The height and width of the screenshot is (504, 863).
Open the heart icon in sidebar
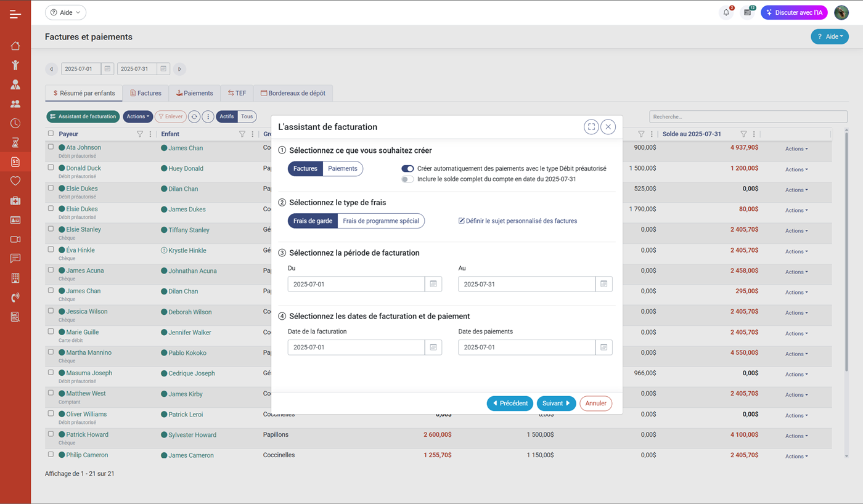click(15, 181)
